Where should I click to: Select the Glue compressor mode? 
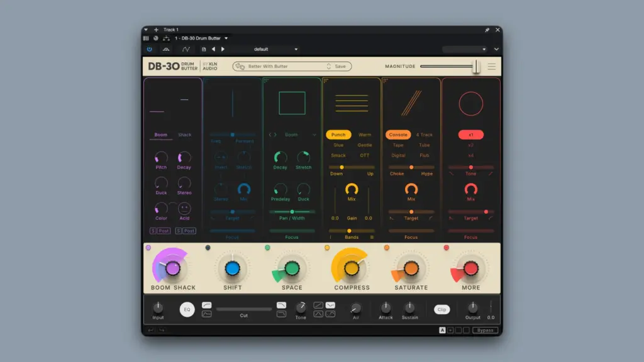pyautogui.click(x=338, y=145)
